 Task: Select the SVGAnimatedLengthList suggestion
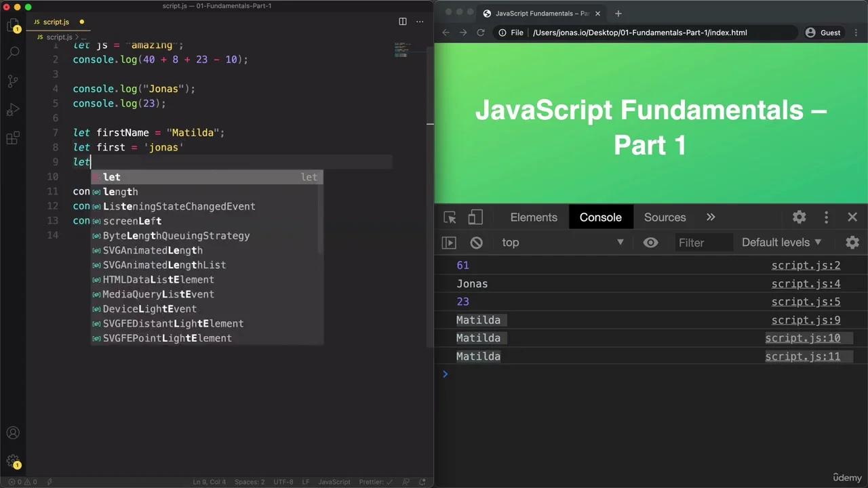click(x=207, y=265)
